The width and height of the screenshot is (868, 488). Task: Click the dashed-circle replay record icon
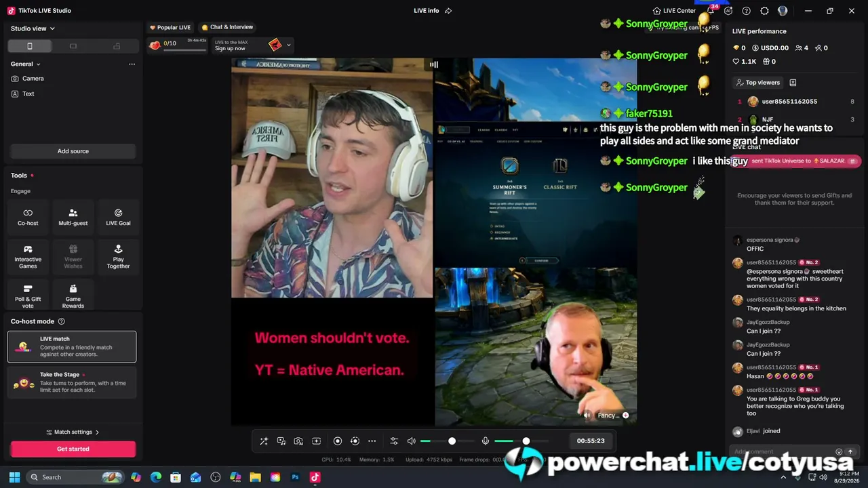tap(355, 441)
